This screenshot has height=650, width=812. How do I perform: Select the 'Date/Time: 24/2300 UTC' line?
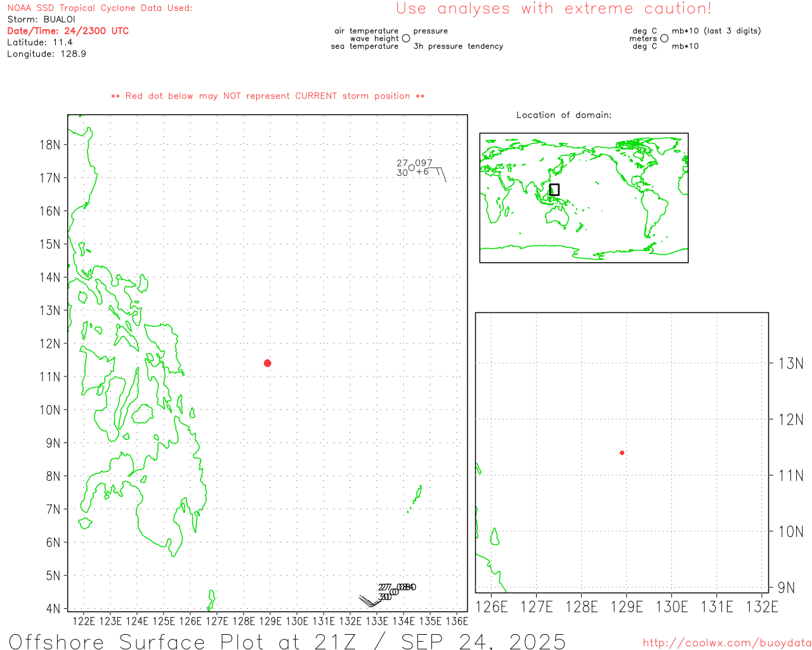68,31
